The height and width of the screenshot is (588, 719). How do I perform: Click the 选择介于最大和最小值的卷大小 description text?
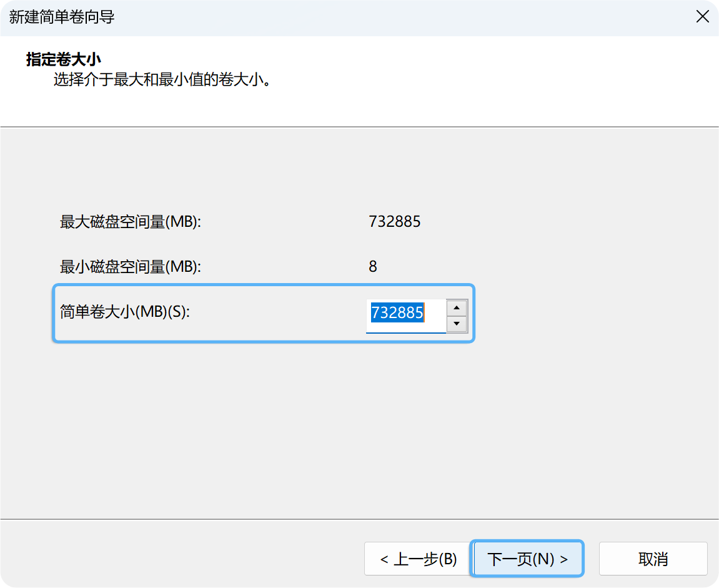(162, 80)
